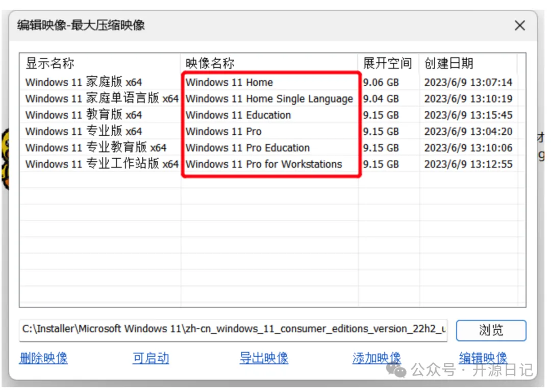Select the Windows 11 家庭版 x64 row
This screenshot has height=392, width=551.
[x=84, y=82]
